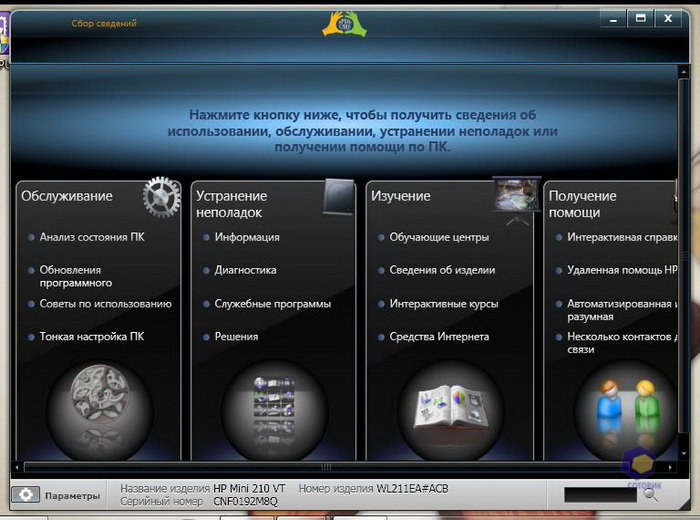700x520 pixels.
Task: Click the gear icon in Обслуживание panel
Action: coord(160,197)
